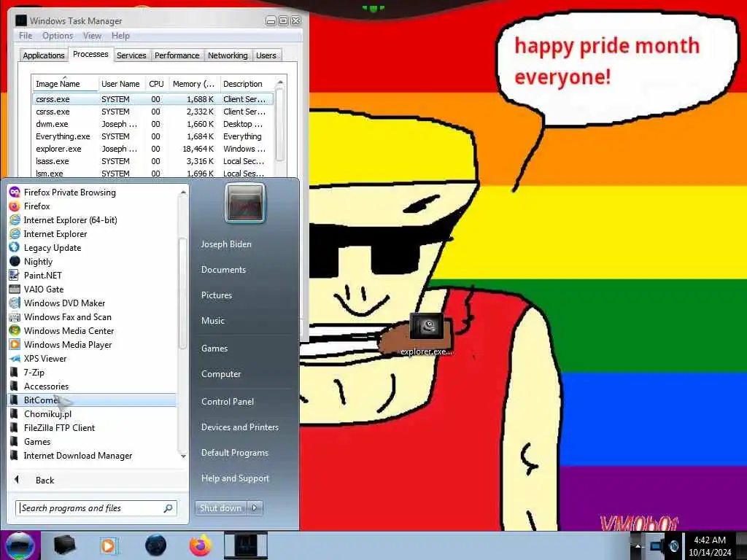Click the user account picture in Start menu

tap(245, 203)
